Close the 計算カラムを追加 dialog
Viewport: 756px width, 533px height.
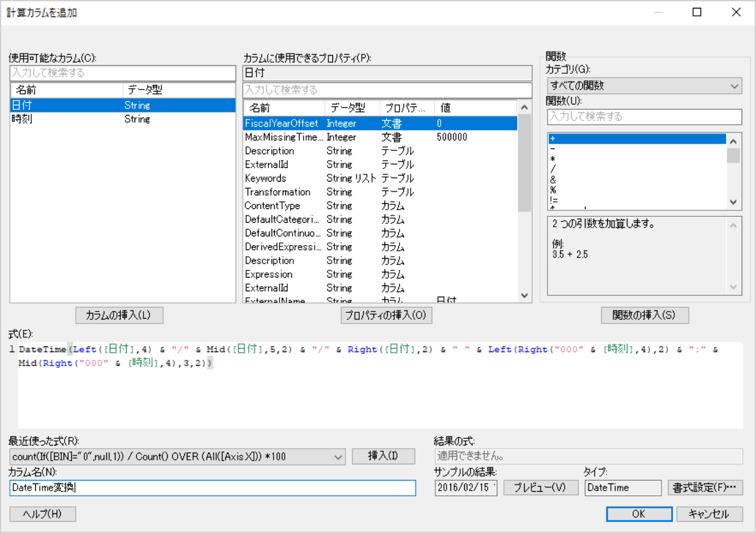tap(736, 12)
